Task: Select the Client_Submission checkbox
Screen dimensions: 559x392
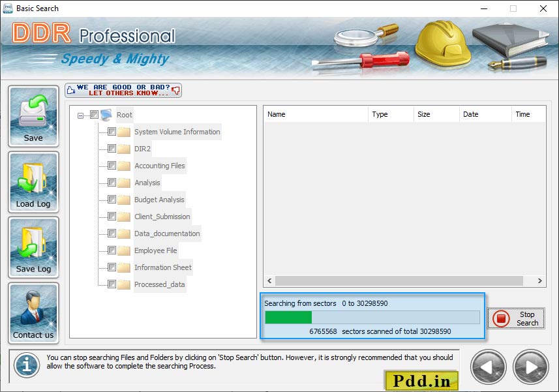Action: point(112,217)
